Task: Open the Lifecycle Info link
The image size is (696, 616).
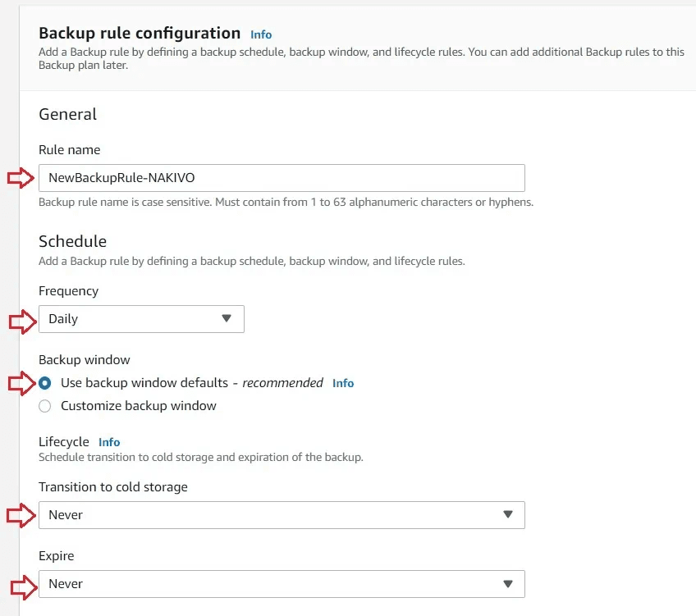Action: click(x=109, y=441)
